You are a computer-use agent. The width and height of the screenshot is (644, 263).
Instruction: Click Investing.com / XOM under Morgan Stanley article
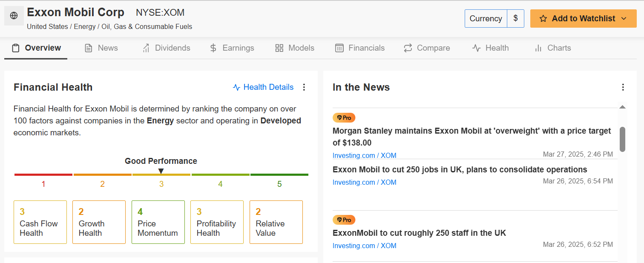(364, 155)
